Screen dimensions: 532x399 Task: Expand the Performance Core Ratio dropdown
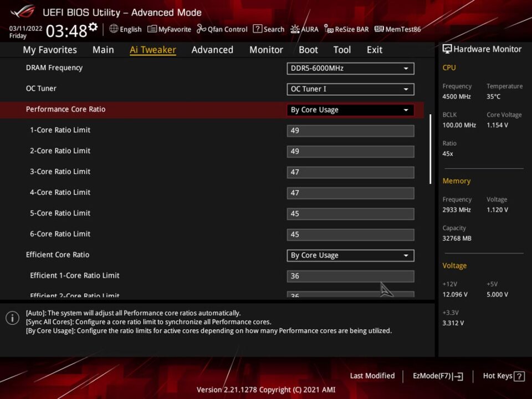pyautogui.click(x=350, y=110)
